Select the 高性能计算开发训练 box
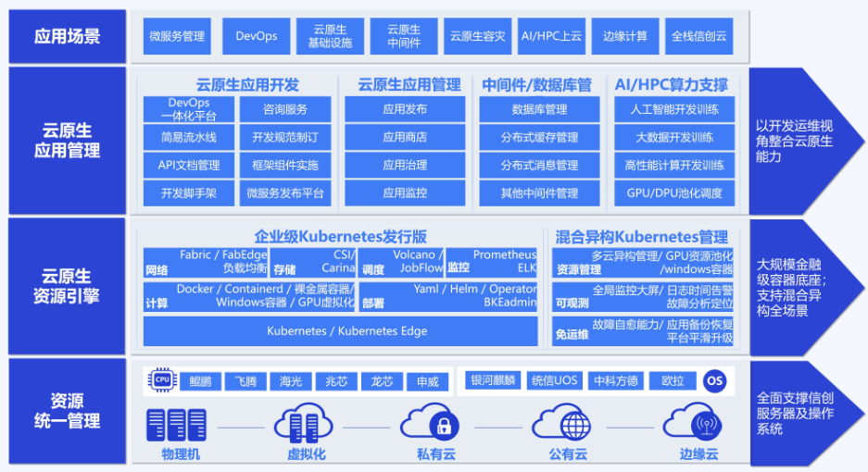The image size is (868, 472). (674, 166)
